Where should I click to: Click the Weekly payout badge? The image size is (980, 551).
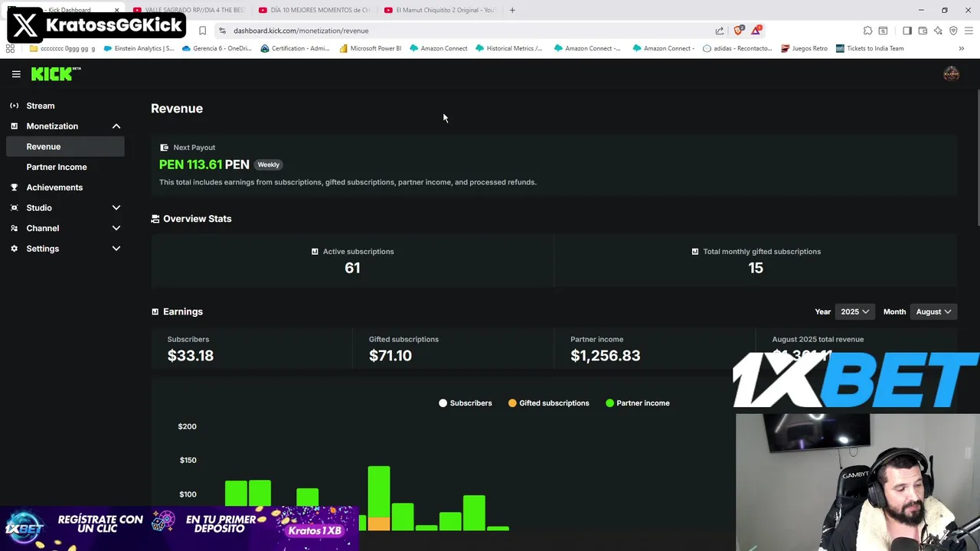pos(268,165)
